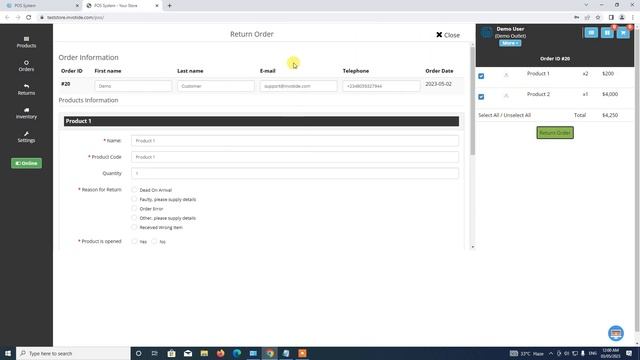Click the blue cart icon with badge
Viewport: 640px width, 360px height.
click(623, 33)
